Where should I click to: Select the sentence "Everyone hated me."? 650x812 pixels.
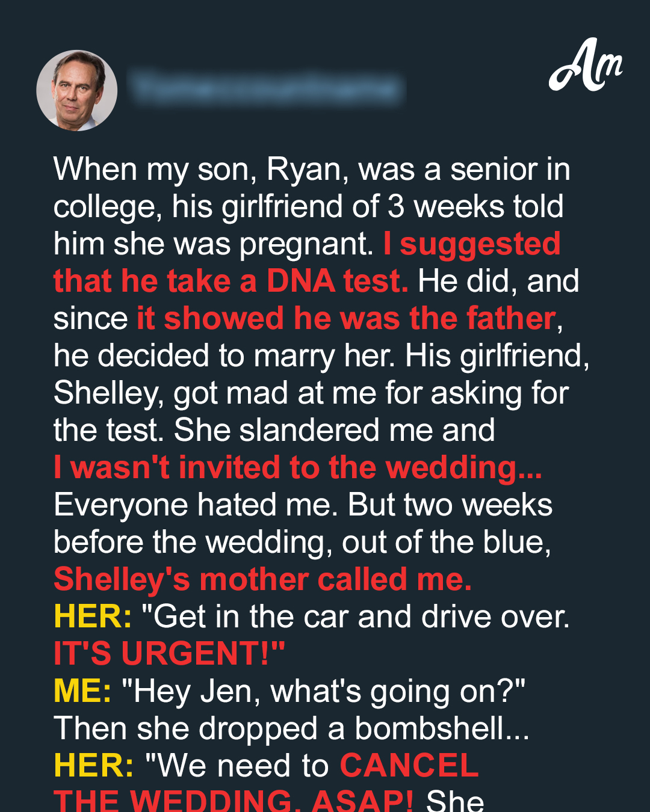pyautogui.click(x=196, y=505)
